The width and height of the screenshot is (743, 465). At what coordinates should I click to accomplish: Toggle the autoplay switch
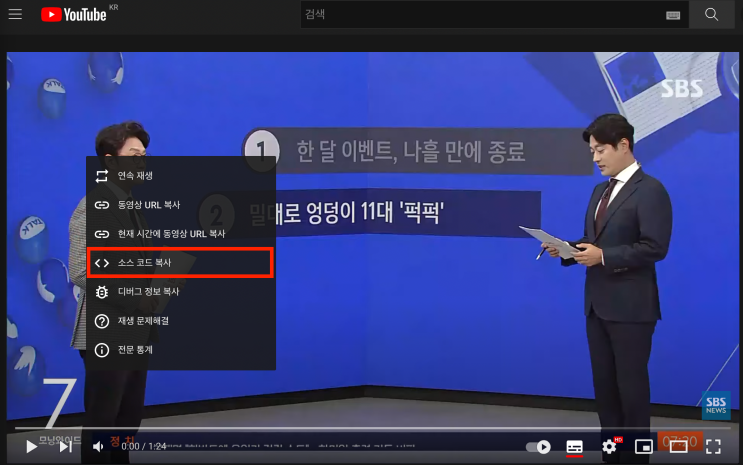pos(538,447)
